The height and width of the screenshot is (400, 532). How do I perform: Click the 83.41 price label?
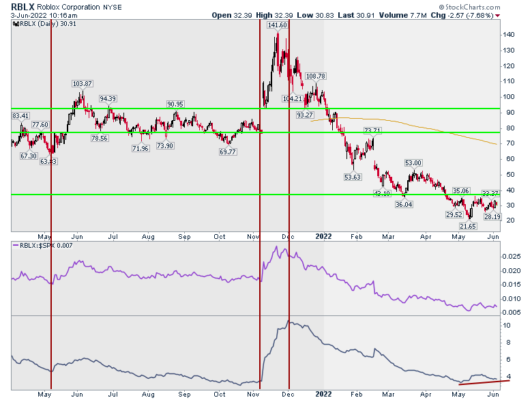coord(20,115)
